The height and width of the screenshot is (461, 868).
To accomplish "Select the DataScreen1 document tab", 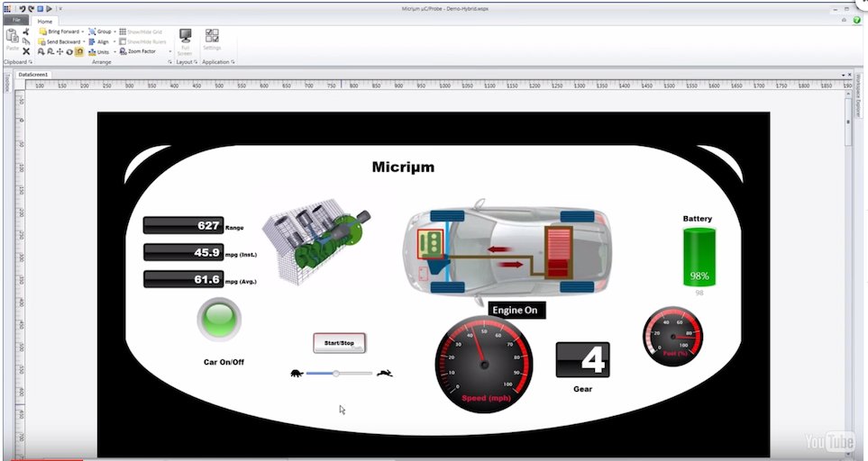I will click(32, 74).
